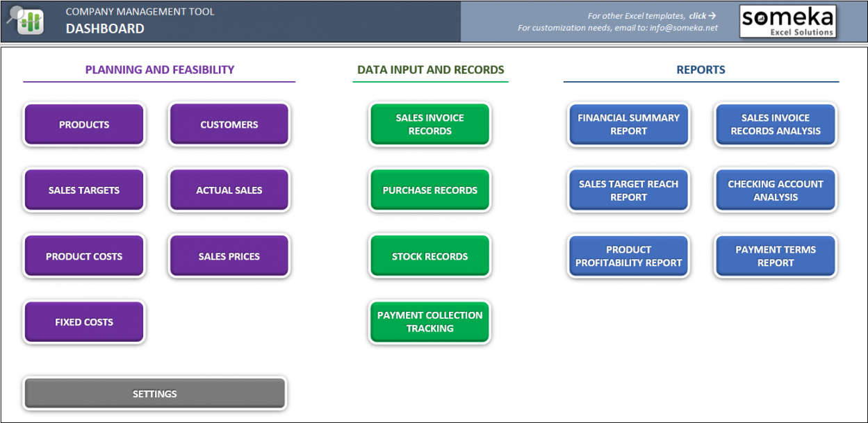The width and height of the screenshot is (868, 423).
Task: Click the Someka Excel Solutions logo
Action: [x=787, y=22]
